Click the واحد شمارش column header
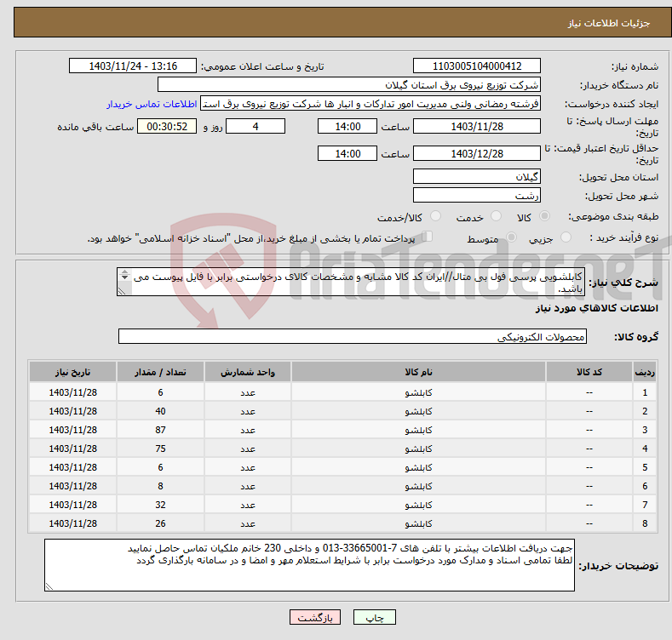This screenshot has width=672, height=640. 248,372
